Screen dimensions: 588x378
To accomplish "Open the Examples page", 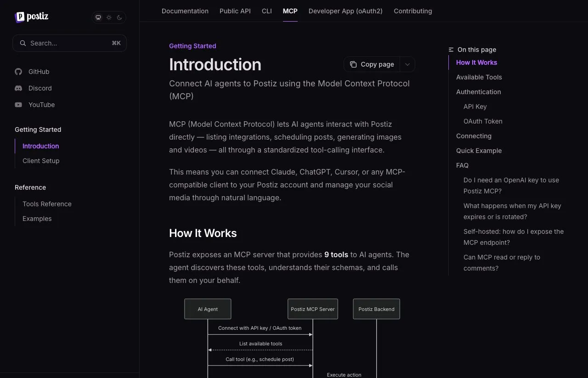I will coord(37,219).
